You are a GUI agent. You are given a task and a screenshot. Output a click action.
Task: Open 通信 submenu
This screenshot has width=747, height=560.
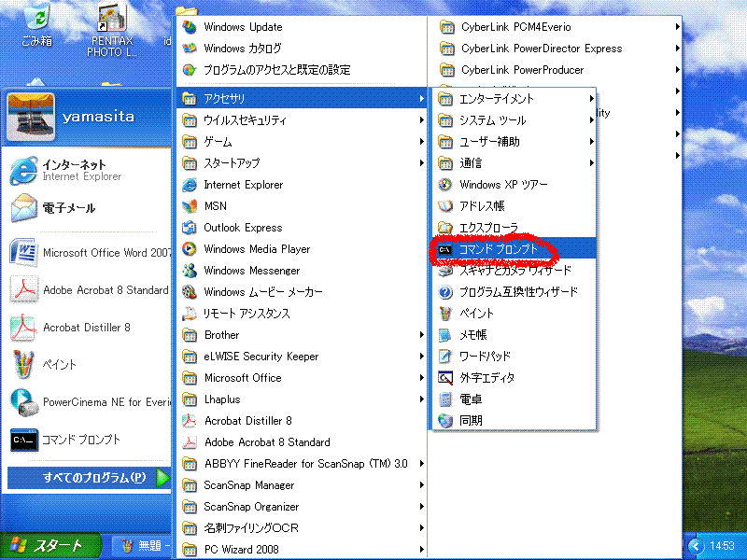point(514,162)
